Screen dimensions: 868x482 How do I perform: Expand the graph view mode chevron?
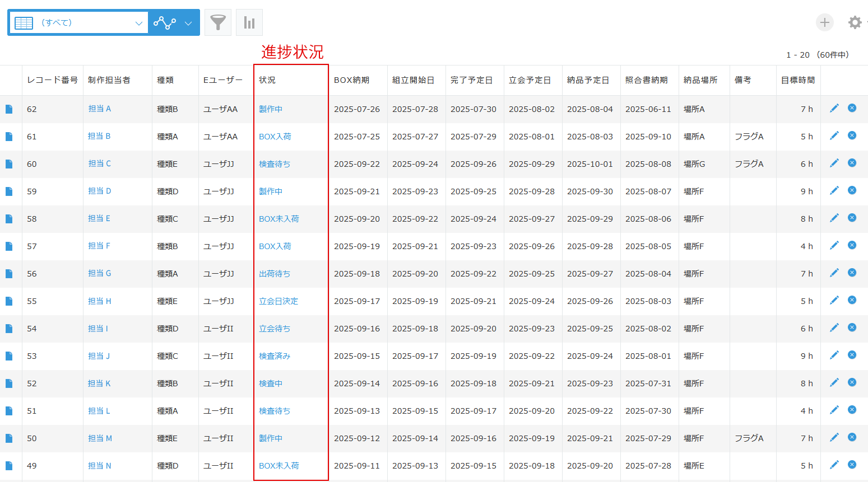click(188, 23)
